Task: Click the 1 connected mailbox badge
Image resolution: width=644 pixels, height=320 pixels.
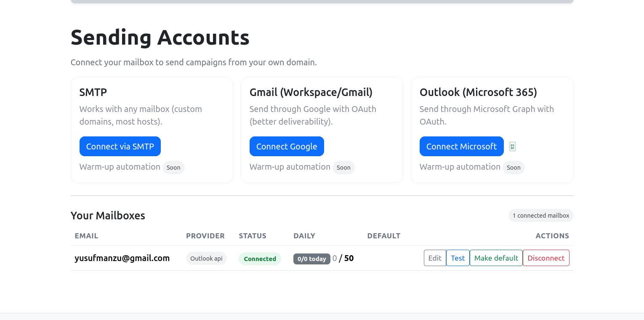Action: point(540,216)
